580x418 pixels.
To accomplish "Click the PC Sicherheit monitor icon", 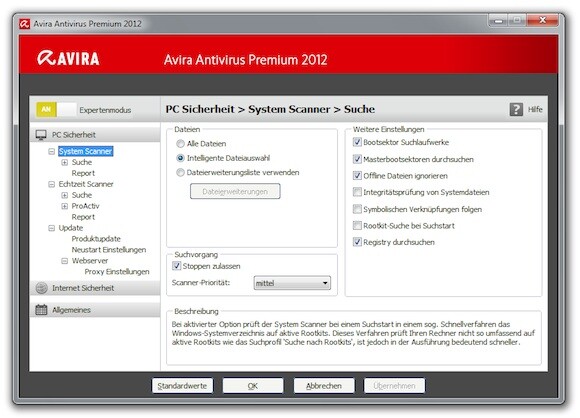I will pos(41,135).
